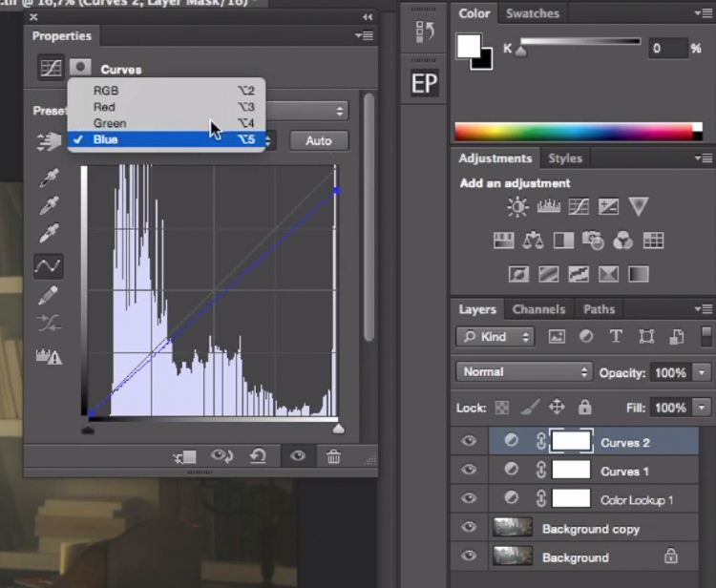716x588 pixels.
Task: Open the Properties panel flyout menu
Action: point(365,35)
